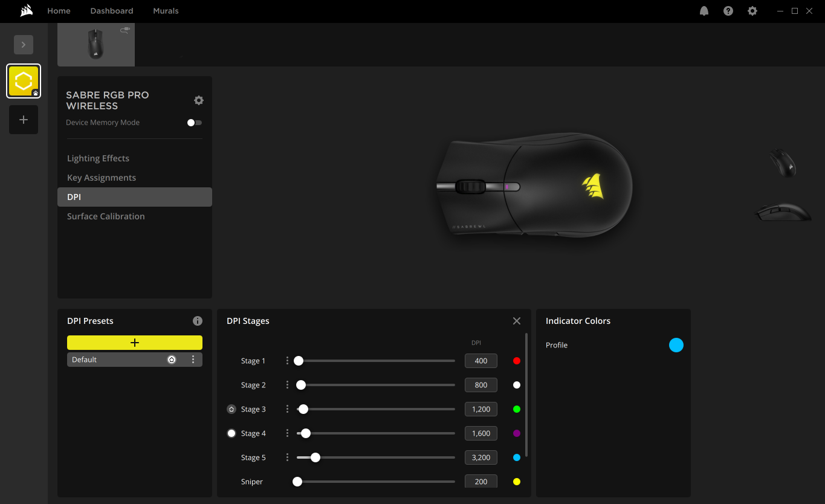View DPI Presets info icon

tap(198, 321)
